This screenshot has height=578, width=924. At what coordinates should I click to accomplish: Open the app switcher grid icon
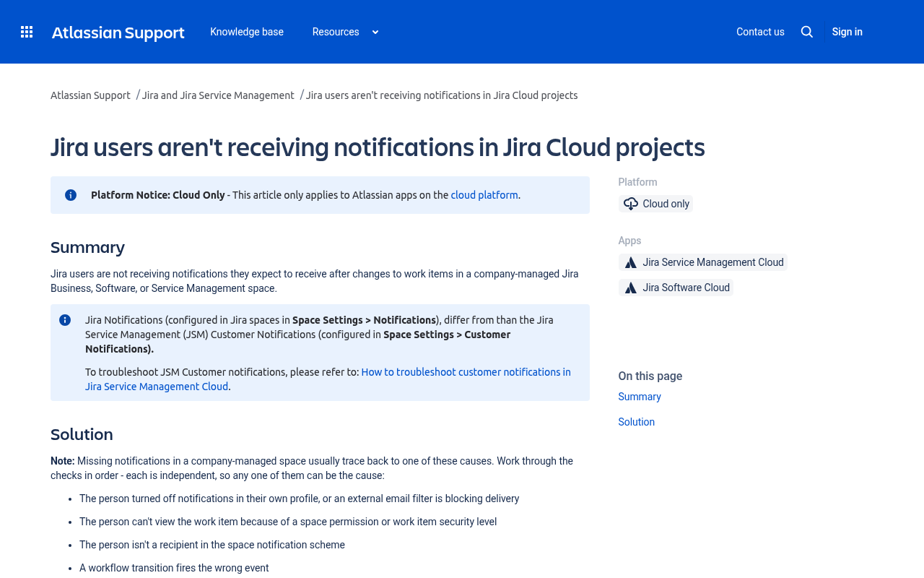tap(27, 32)
